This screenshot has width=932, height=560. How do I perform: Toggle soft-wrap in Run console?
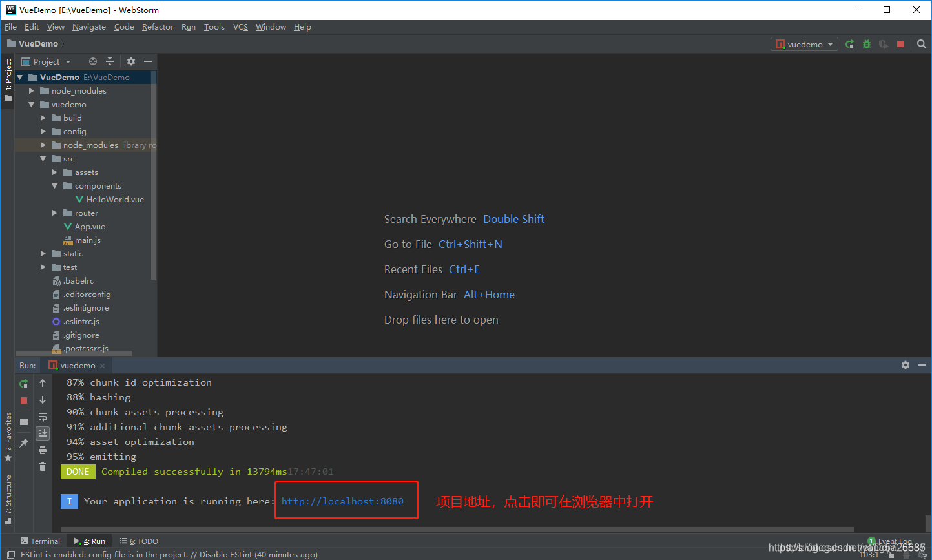point(43,417)
